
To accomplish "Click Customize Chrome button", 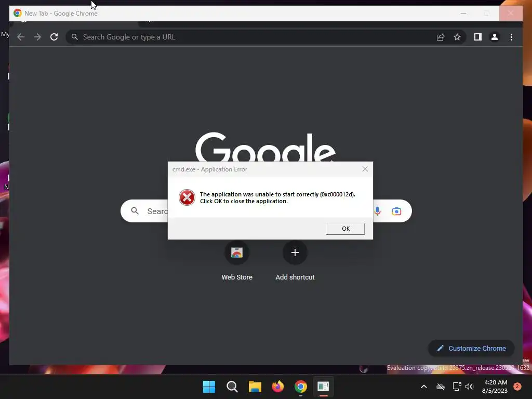I will click(x=471, y=348).
